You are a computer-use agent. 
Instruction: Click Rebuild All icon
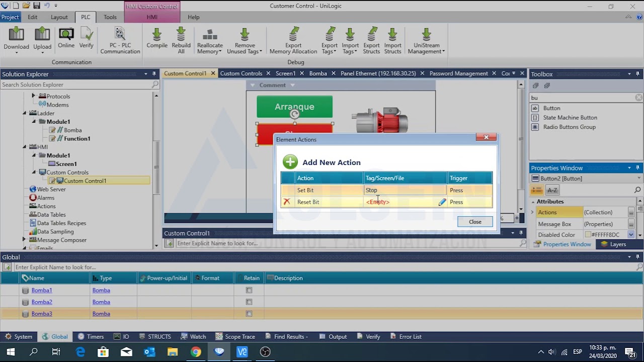(x=181, y=35)
